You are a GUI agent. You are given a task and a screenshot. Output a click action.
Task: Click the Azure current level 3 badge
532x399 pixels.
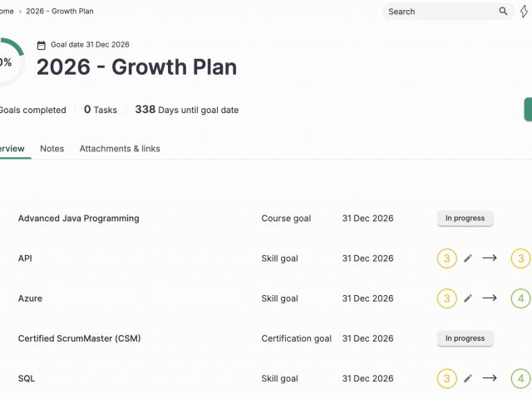tap(447, 298)
